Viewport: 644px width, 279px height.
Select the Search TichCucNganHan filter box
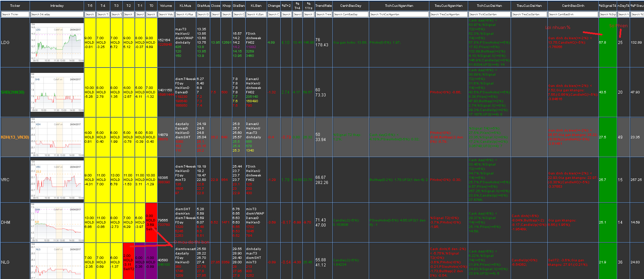click(399, 14)
